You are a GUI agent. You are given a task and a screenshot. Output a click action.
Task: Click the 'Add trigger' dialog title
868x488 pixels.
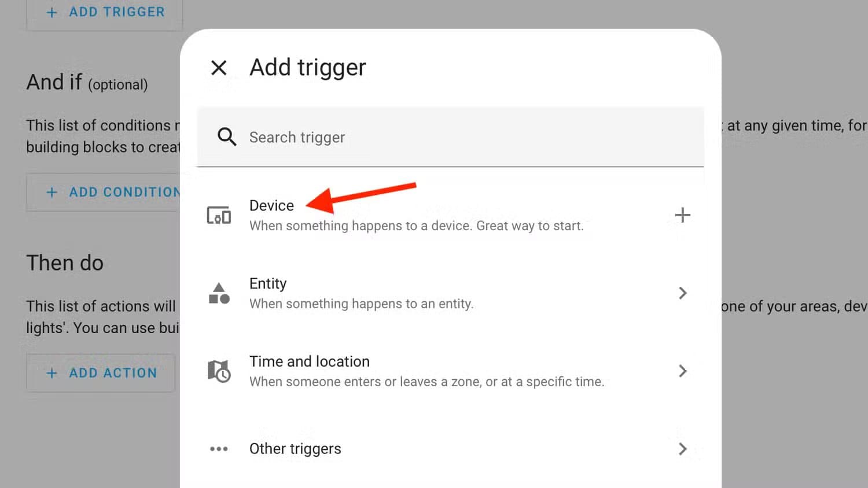pyautogui.click(x=307, y=68)
